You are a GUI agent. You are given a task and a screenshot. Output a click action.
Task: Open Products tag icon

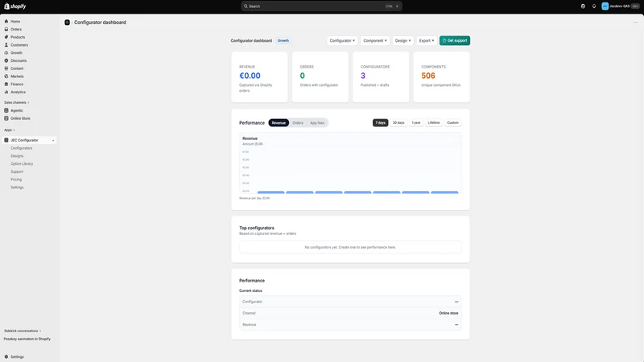coord(6,37)
